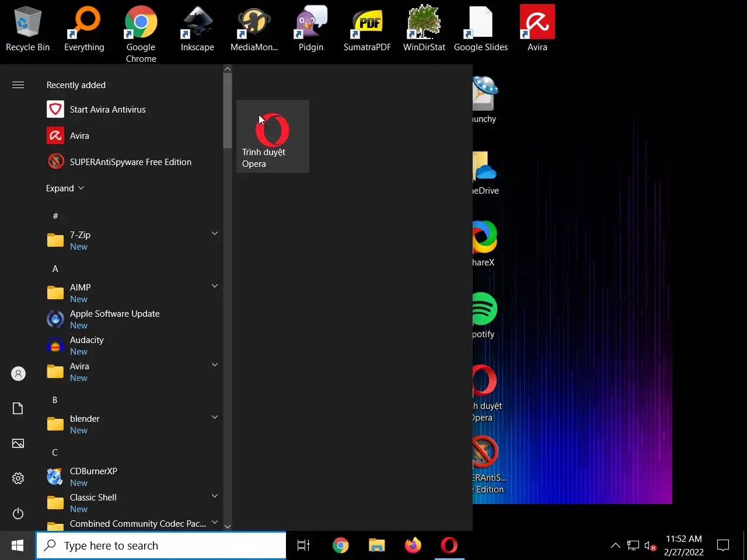747x560 pixels.
Task: Open the Avira desktop shortcut
Action: coord(537,29)
